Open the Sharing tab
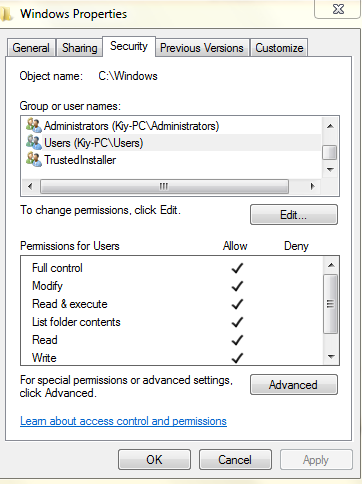 click(x=80, y=48)
